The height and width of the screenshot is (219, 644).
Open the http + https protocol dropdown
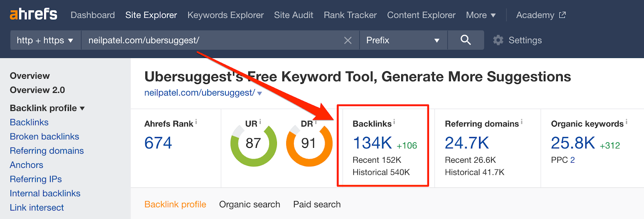point(45,40)
